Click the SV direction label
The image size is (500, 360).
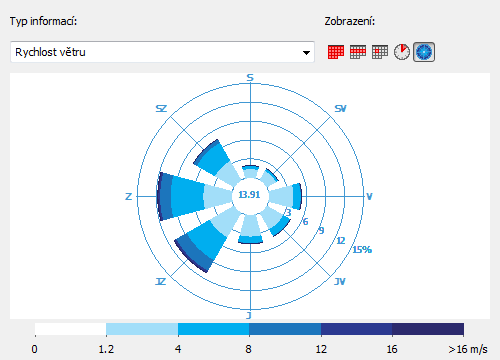340,109
